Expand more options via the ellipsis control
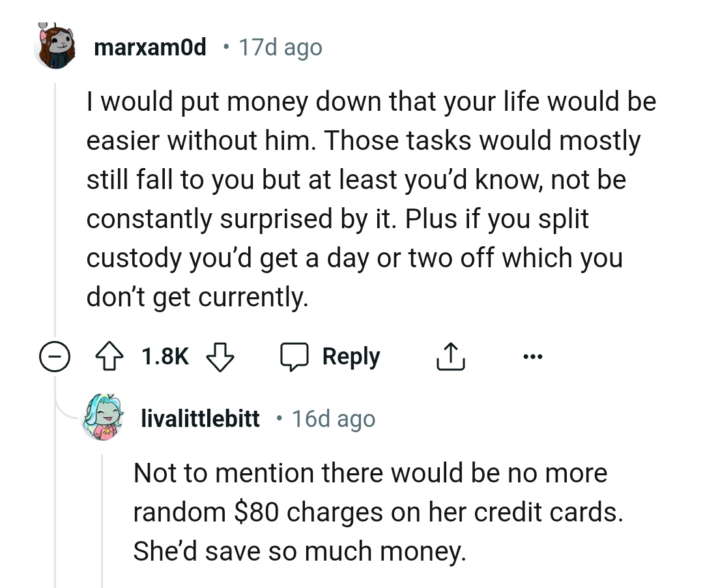This screenshot has width=703, height=588. pos(533,356)
